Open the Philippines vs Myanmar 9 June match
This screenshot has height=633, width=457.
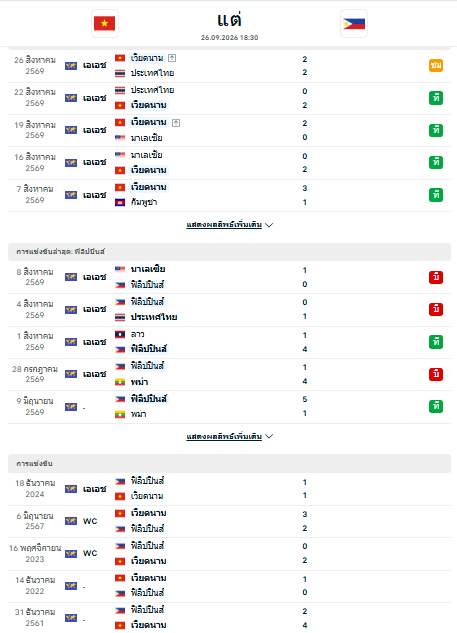pyautogui.click(x=229, y=407)
